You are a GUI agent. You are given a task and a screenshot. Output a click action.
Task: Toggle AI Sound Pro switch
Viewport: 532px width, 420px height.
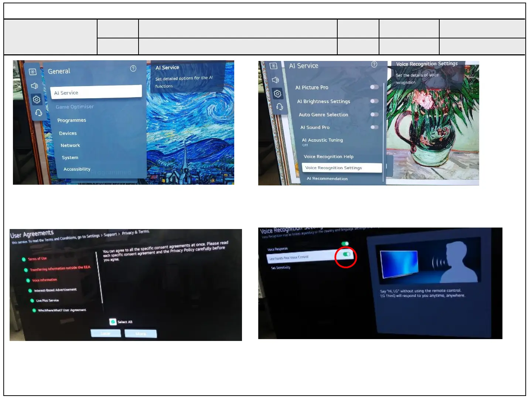point(375,127)
